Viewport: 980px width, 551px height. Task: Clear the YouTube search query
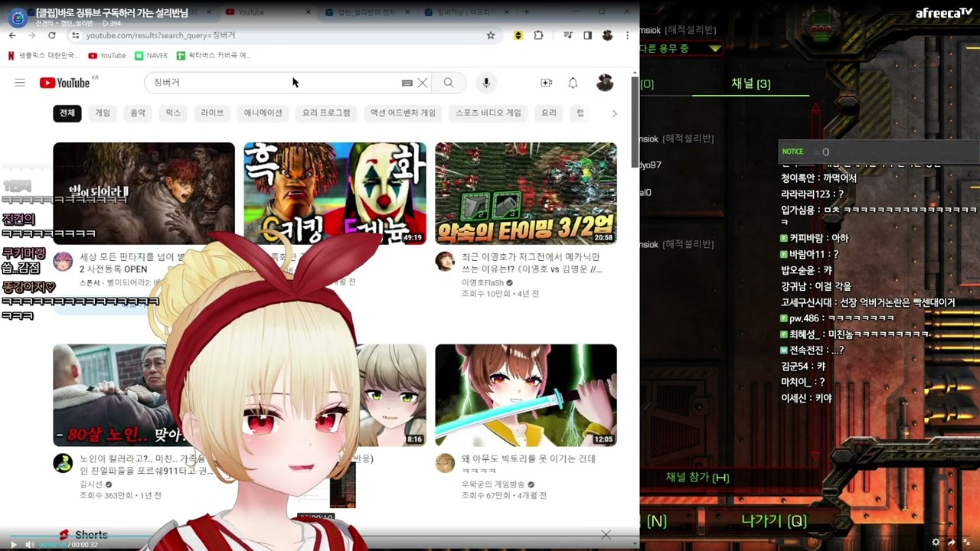click(422, 83)
